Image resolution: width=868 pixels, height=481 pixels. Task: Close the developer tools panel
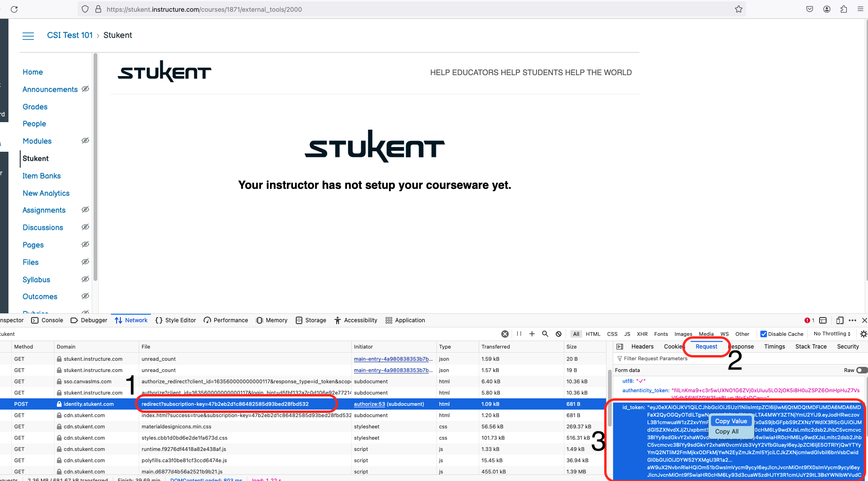tap(864, 320)
